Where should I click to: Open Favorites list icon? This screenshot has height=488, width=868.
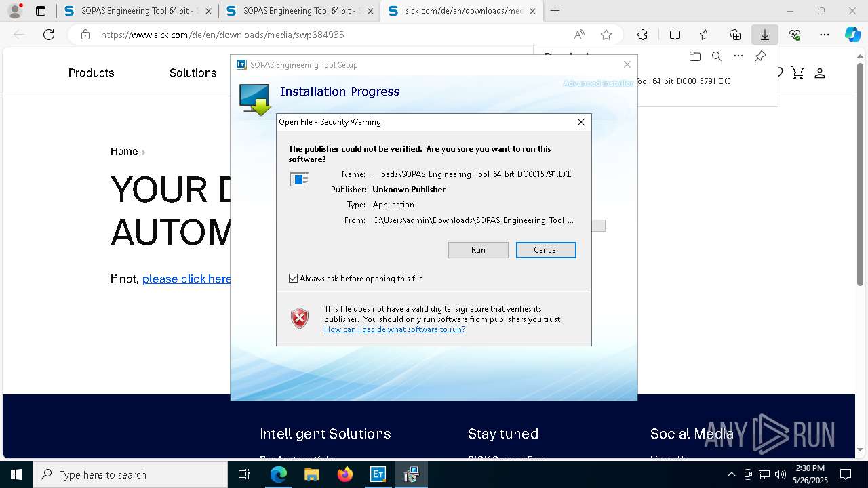pos(705,35)
